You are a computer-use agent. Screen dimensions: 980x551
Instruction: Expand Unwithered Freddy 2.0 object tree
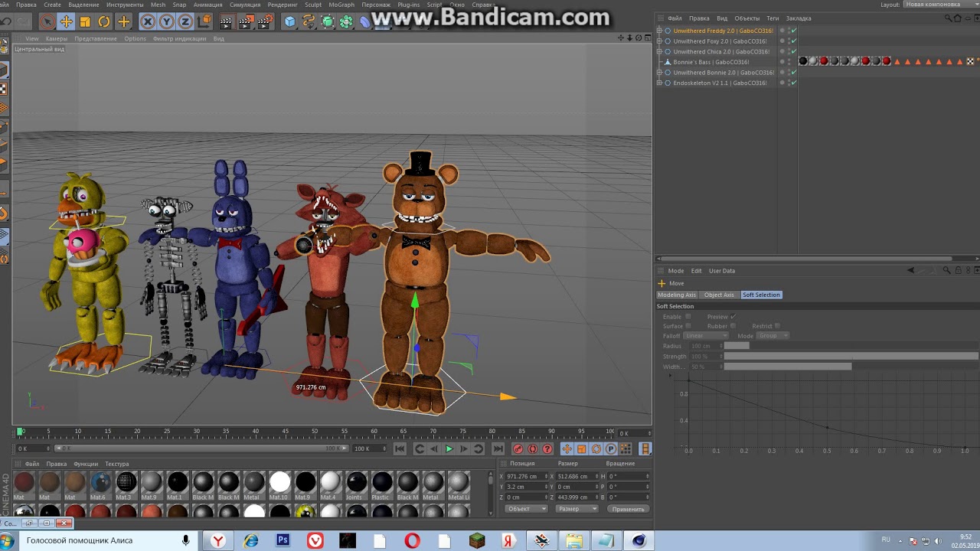point(659,31)
